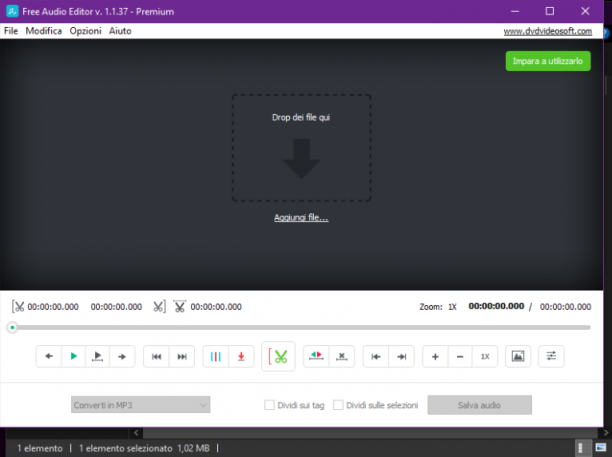This screenshot has width=612, height=457.
Task: Close the Free Audio Editor window
Action: coord(585,11)
